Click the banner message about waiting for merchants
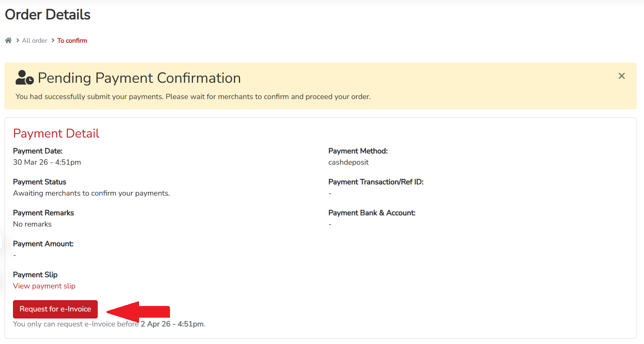Image resolution: width=644 pixels, height=344 pixels. tap(193, 97)
